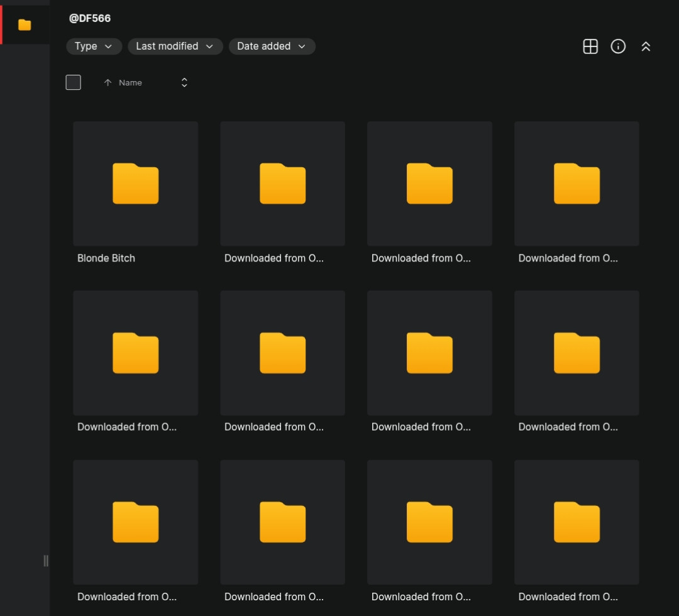Open the Blonde Bitch folder thumbnail

click(x=136, y=184)
